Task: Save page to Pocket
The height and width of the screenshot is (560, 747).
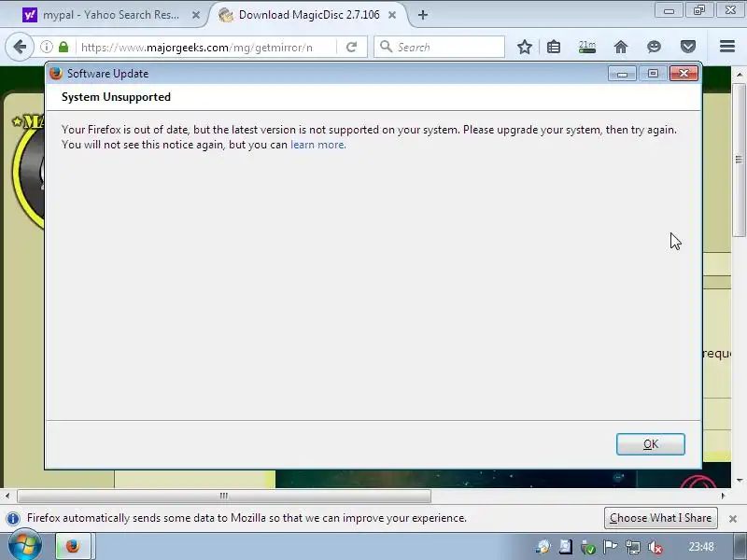Action: pos(688,47)
